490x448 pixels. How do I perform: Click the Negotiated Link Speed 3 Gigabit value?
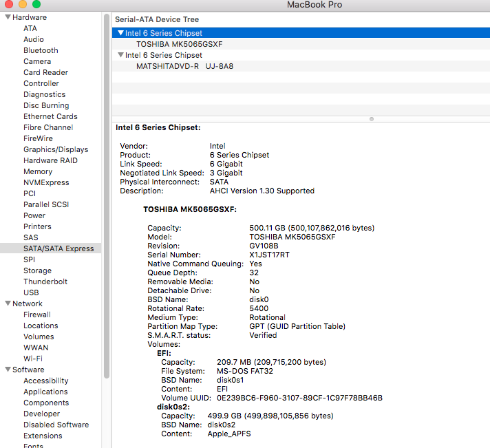(x=226, y=173)
